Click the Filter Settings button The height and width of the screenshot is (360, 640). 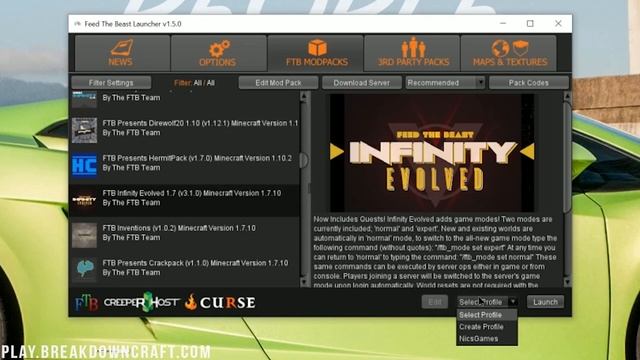coord(111,83)
